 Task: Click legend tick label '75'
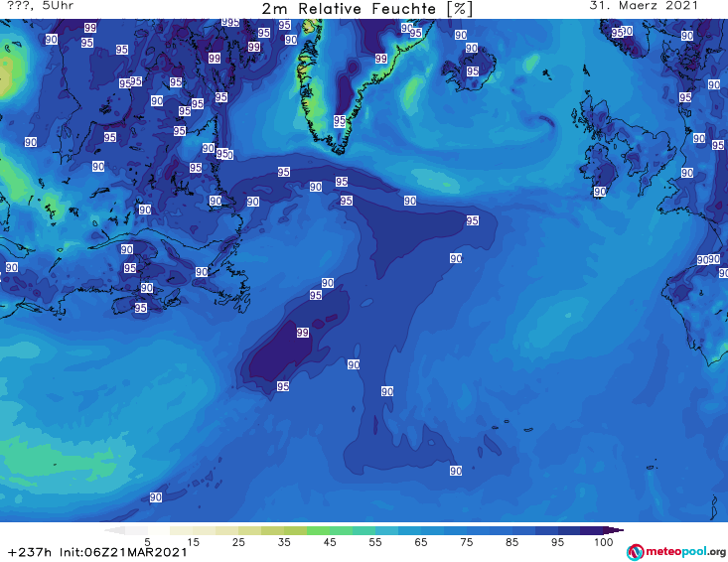467,542
